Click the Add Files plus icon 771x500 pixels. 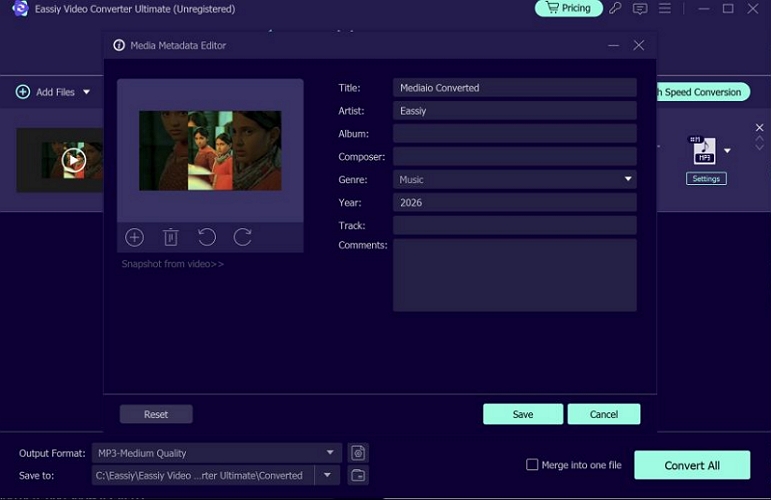point(23,92)
